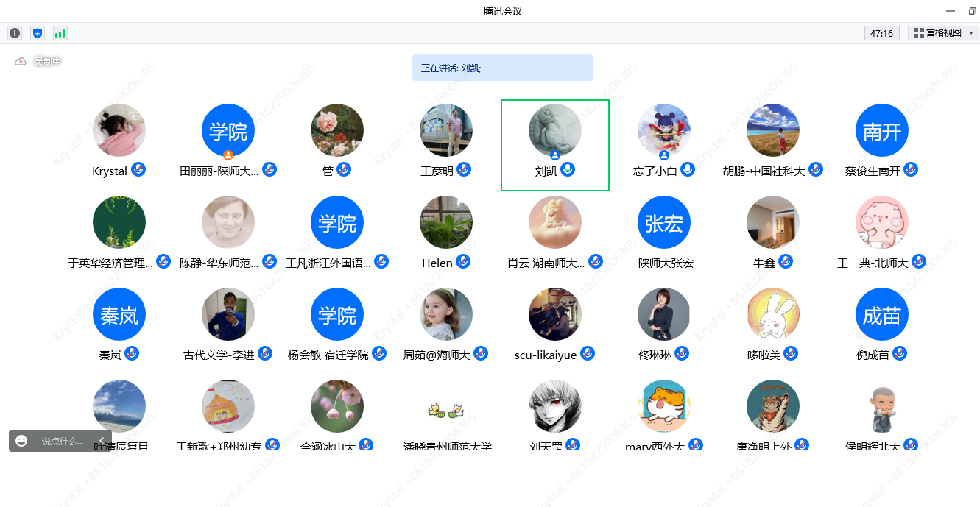Screen dimensions: 980x507
Task: Open the blue shield security icon
Action: 38,33
